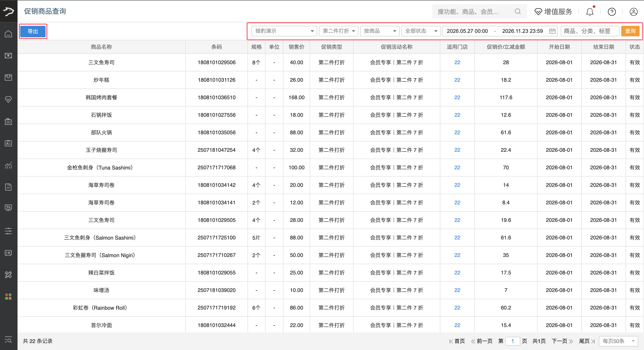Open the diamond membership icon in sidebar

(9, 99)
